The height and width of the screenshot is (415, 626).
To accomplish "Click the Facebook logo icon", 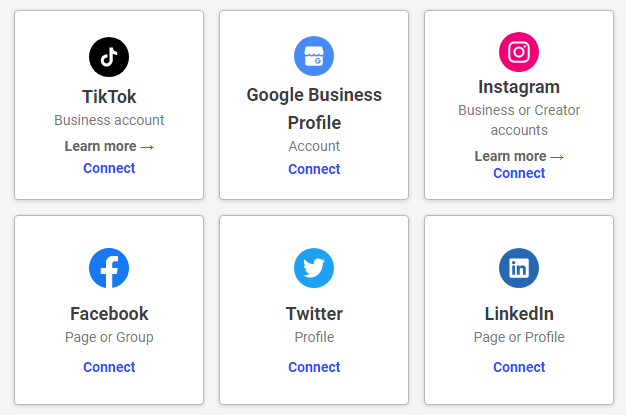I will (x=109, y=268).
